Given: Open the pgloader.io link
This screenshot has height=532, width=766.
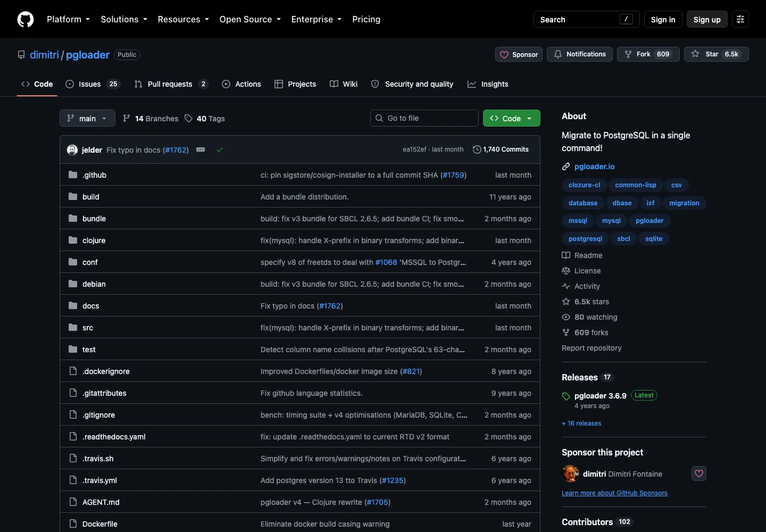Looking at the screenshot, I should pos(594,167).
